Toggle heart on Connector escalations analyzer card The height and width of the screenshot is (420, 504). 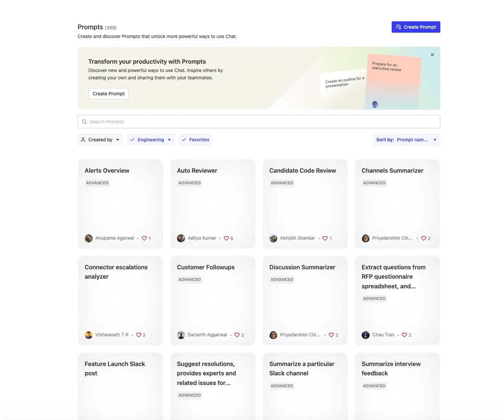(x=139, y=335)
